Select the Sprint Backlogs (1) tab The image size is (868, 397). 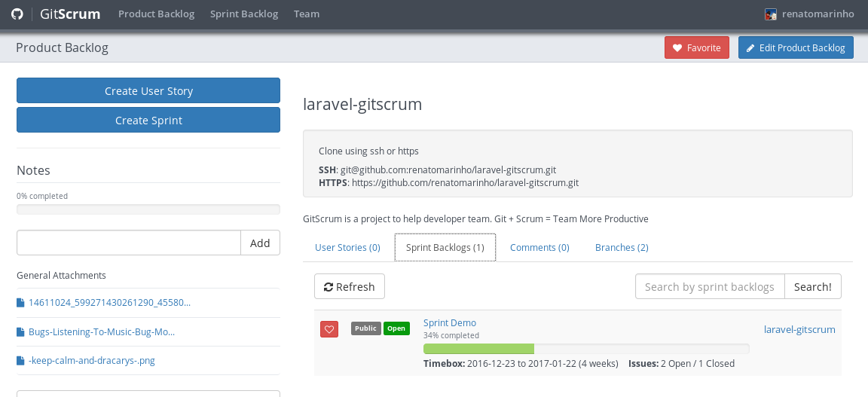point(445,248)
